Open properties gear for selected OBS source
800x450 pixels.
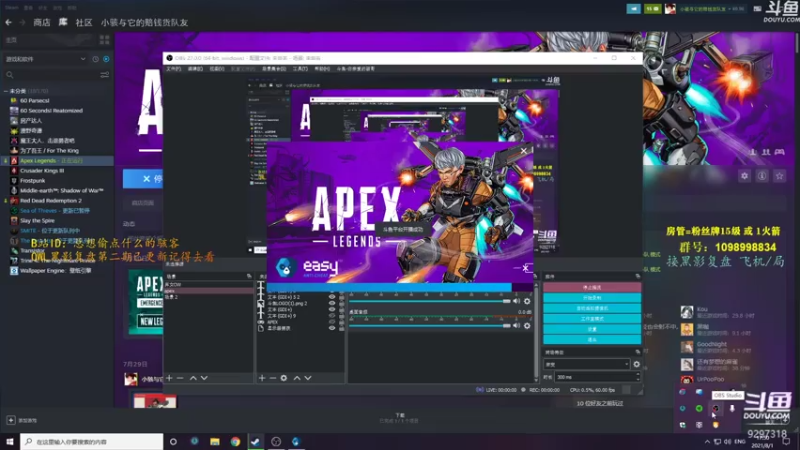click(284, 378)
